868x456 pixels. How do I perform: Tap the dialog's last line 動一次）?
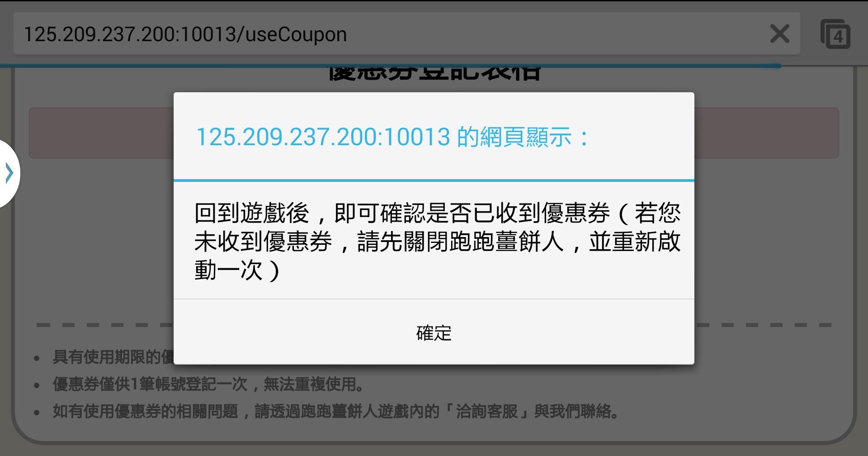point(238,271)
